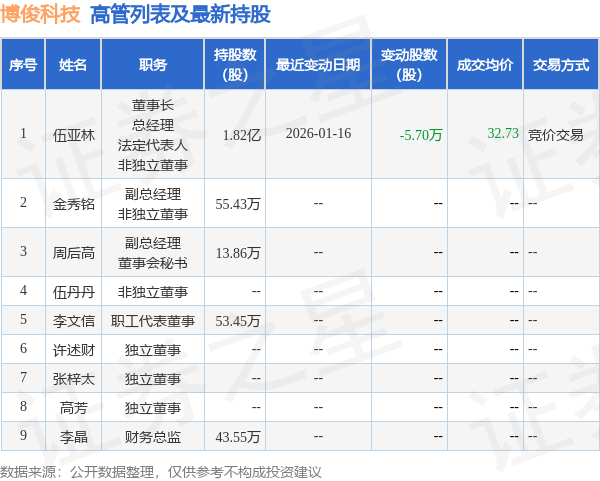This screenshot has height=481, width=600.
Task: Select 李文信's 53.45万 shareholding cell
Action: click(x=238, y=321)
